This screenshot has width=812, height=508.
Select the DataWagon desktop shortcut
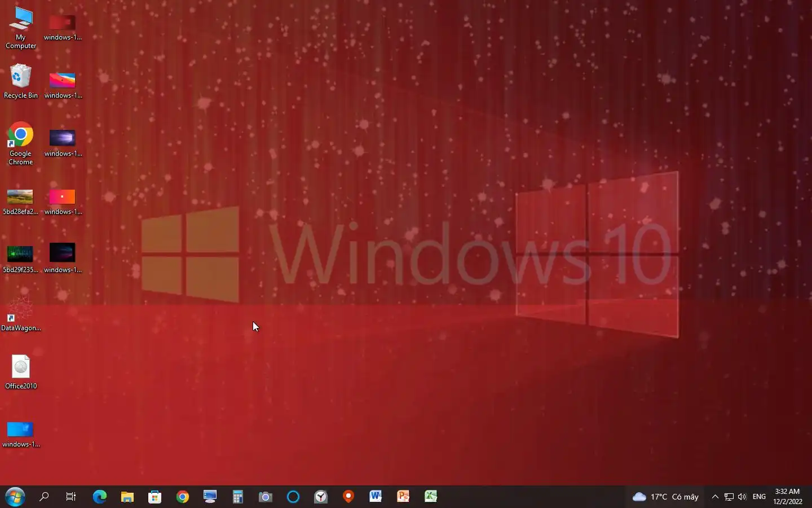tap(21, 314)
